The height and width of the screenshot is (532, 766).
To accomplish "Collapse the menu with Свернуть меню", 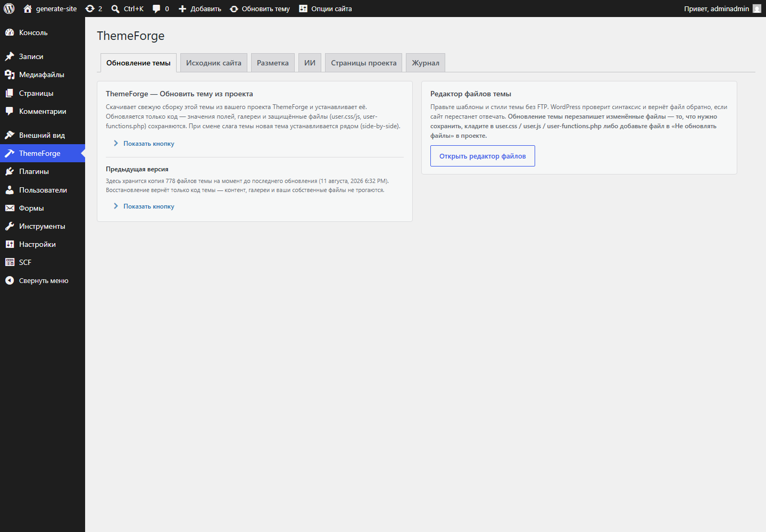I will (x=43, y=280).
